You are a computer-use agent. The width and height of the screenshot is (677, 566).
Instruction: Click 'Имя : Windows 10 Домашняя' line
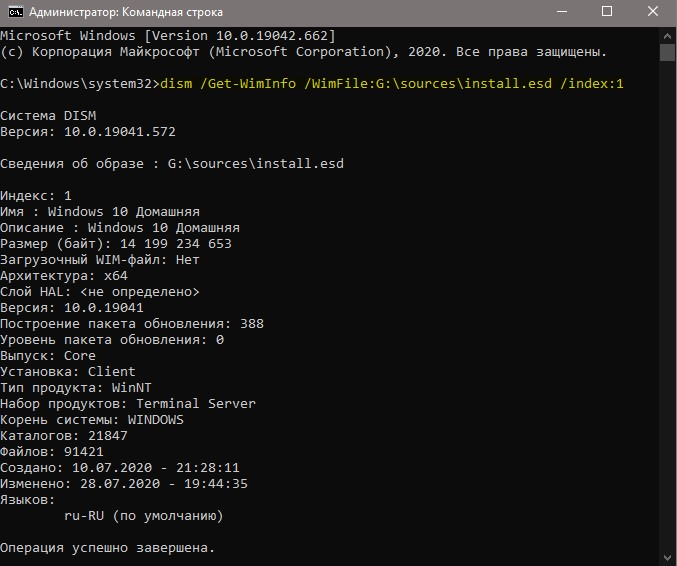(100, 212)
